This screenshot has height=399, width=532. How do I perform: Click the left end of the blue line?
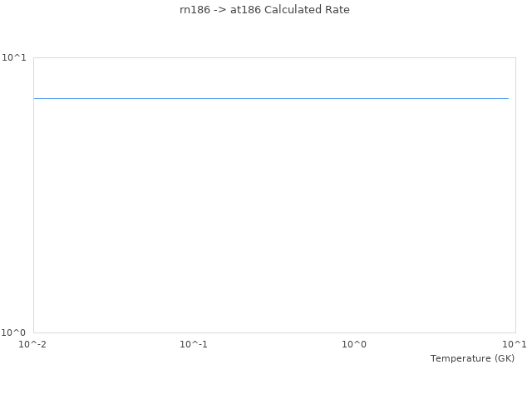point(35,98)
